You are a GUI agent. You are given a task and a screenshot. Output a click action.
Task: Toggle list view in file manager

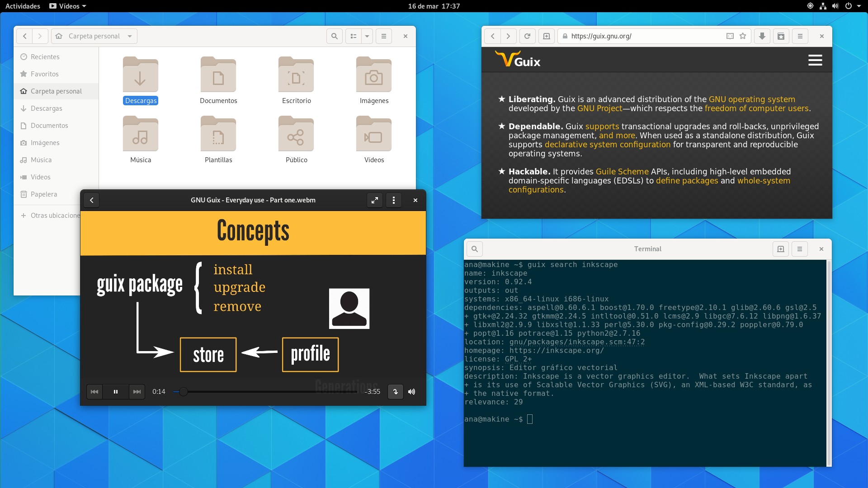coord(354,36)
